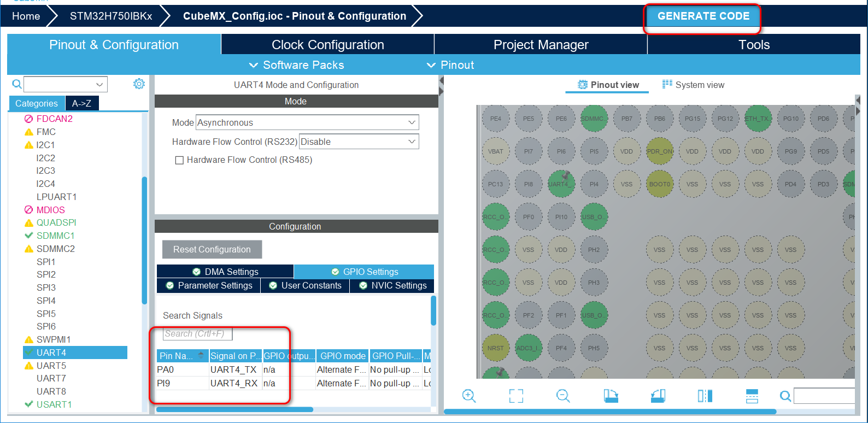Open the NVIC Settings tab

pyautogui.click(x=392, y=285)
